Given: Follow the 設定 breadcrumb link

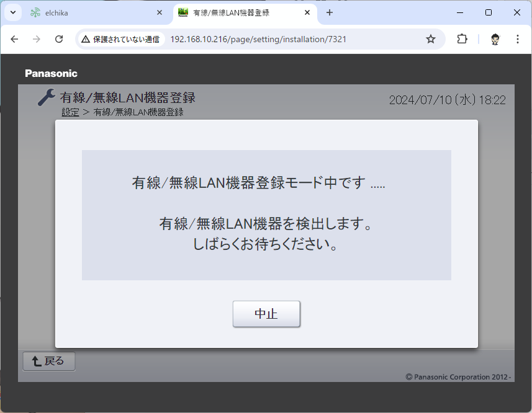Looking at the screenshot, I should (x=70, y=112).
